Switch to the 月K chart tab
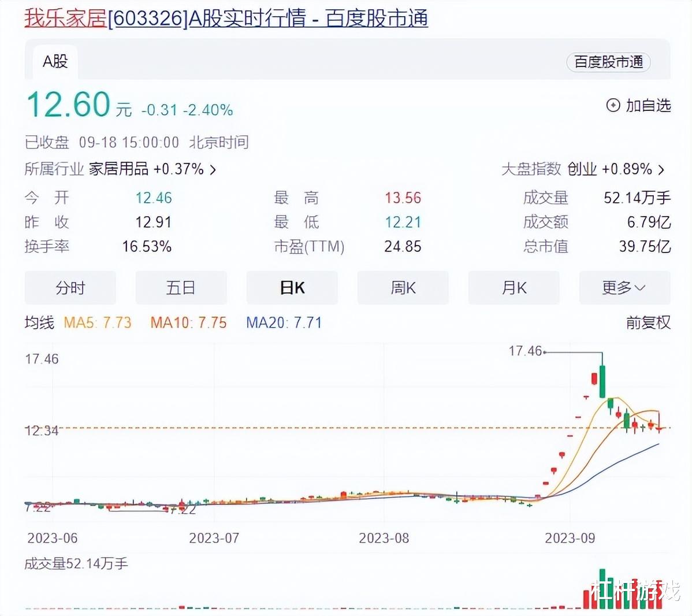Screen dimensions: 692x616 pos(514,288)
